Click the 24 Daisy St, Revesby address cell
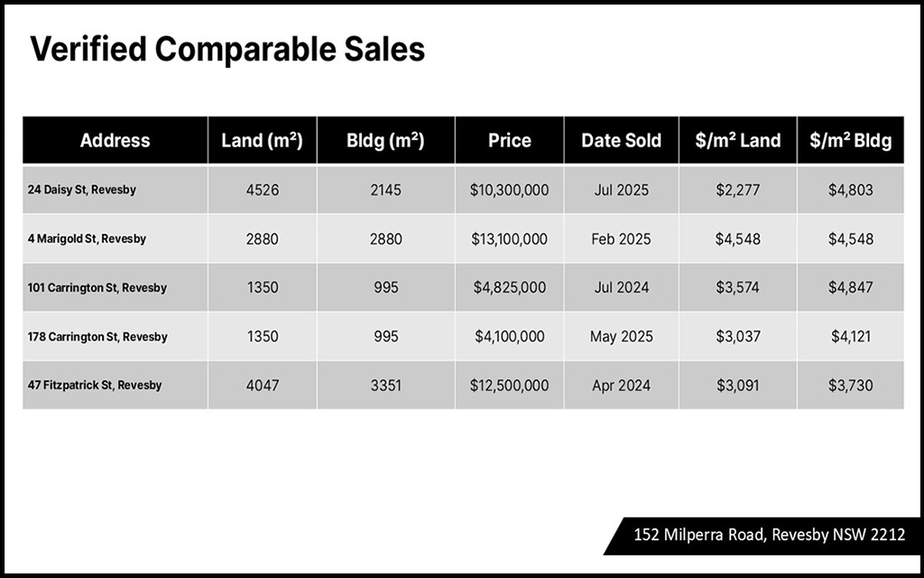This screenshot has width=924, height=578. click(x=82, y=191)
